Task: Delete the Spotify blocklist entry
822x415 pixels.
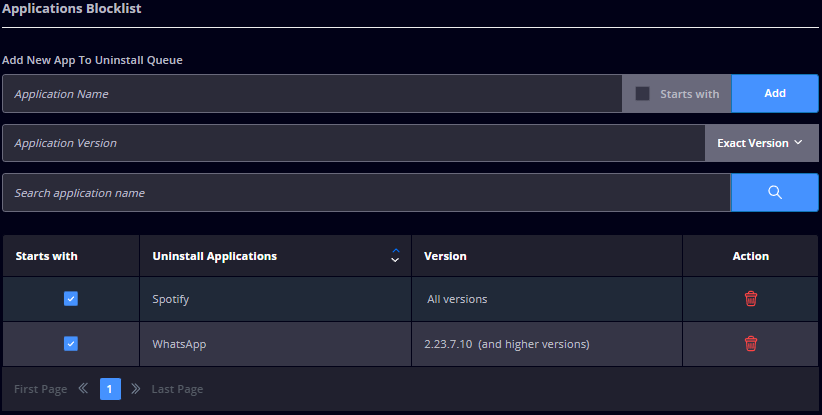Action: tap(751, 299)
